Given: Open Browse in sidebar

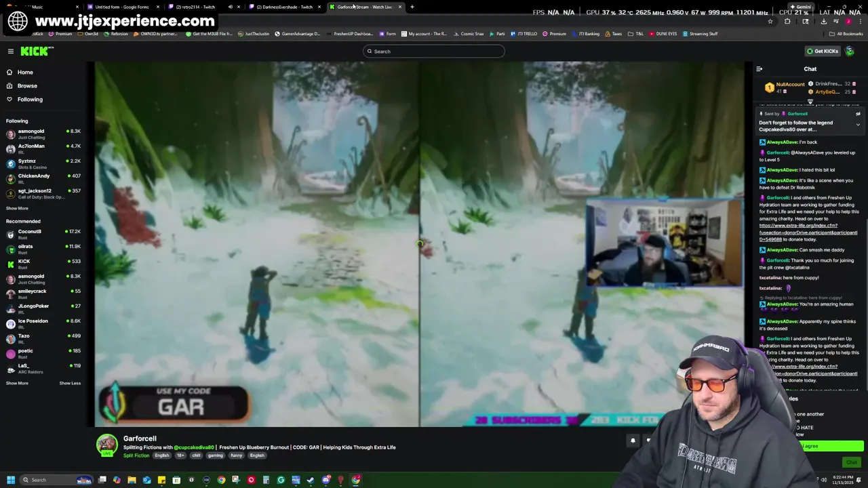Looking at the screenshot, I should (x=27, y=86).
